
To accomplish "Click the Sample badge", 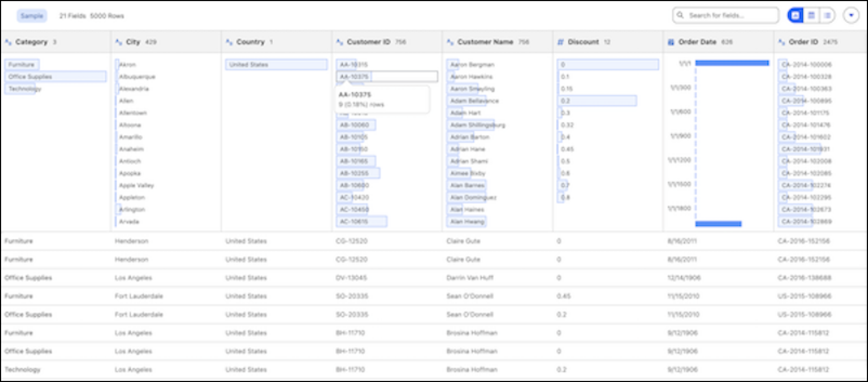I will click(32, 16).
